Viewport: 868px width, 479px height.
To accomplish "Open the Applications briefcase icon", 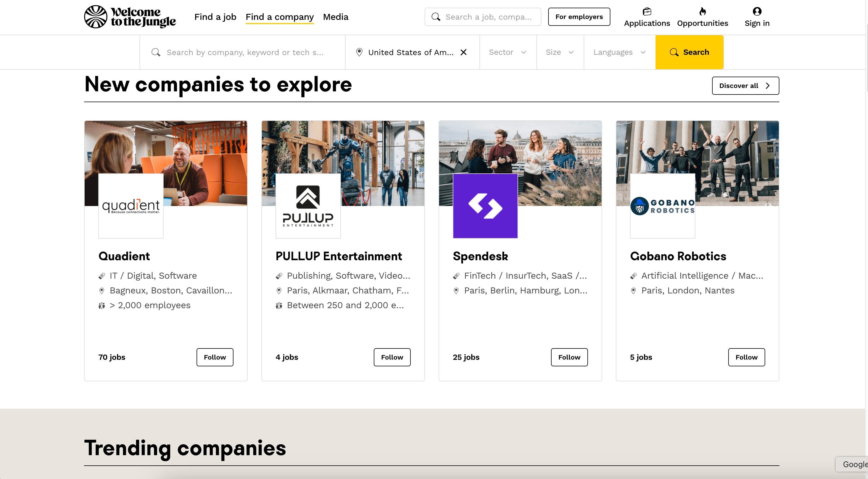I will click(x=647, y=12).
